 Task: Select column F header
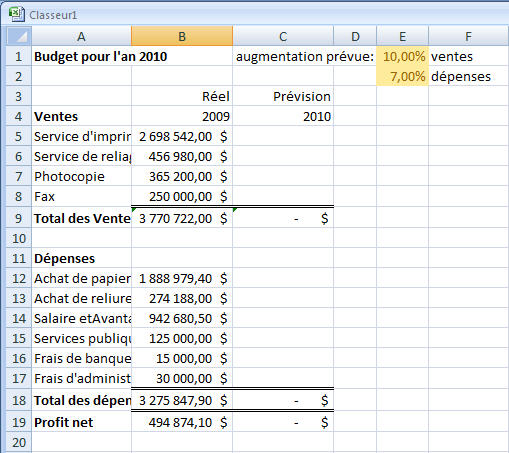click(468, 36)
